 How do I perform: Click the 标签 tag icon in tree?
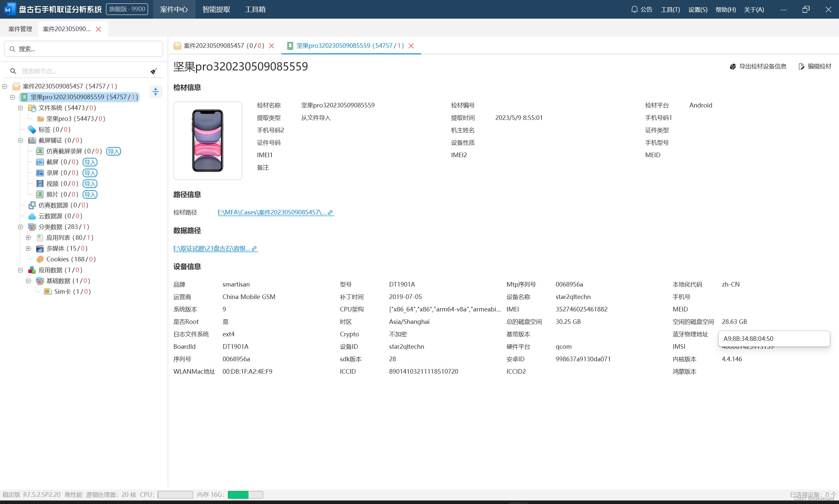click(x=32, y=129)
